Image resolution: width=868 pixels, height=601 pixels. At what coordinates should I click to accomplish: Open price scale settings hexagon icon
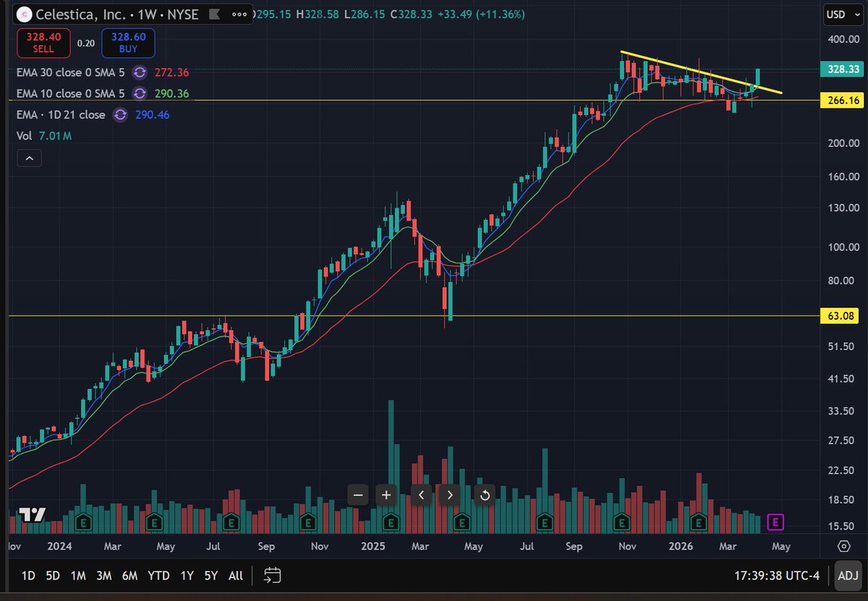tap(844, 546)
